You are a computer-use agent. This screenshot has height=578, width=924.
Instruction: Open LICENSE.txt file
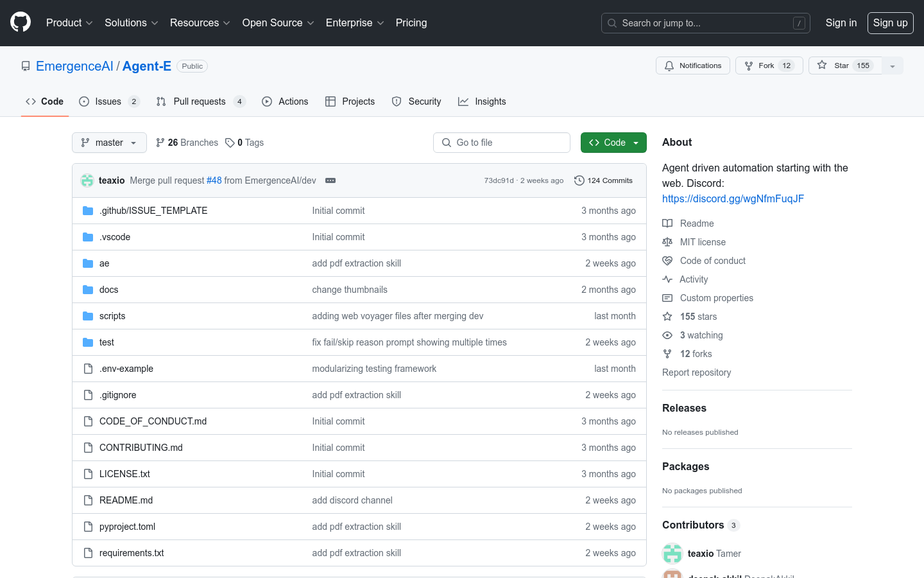pos(124,474)
